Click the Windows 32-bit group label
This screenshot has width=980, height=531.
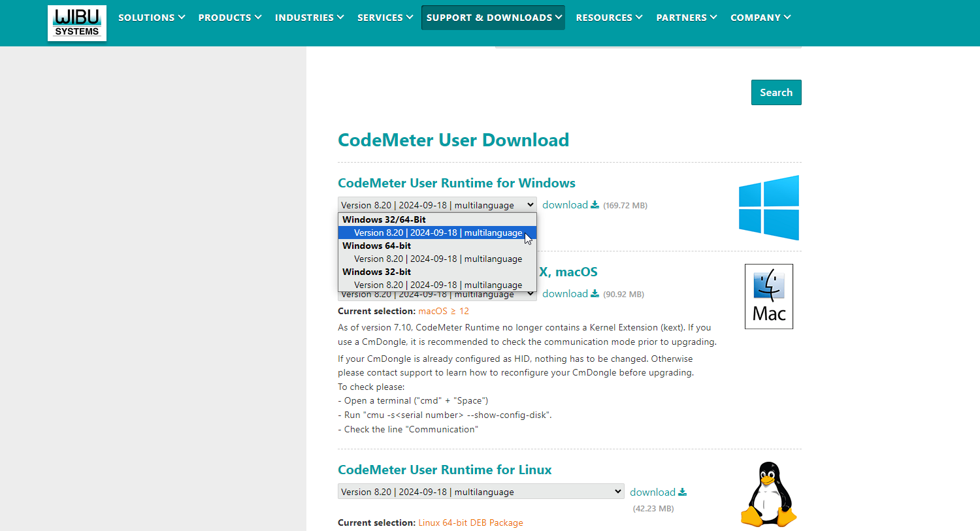377,272
